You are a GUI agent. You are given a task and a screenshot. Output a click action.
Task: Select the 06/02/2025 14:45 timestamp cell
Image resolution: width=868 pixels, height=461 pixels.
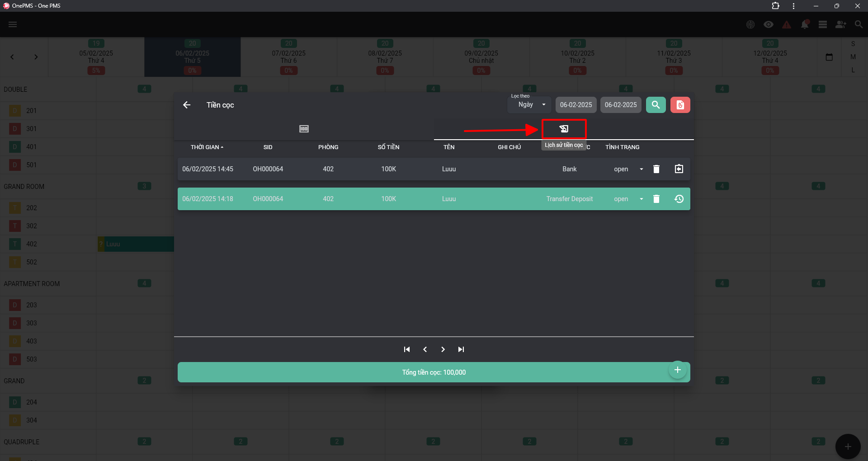[x=208, y=169]
